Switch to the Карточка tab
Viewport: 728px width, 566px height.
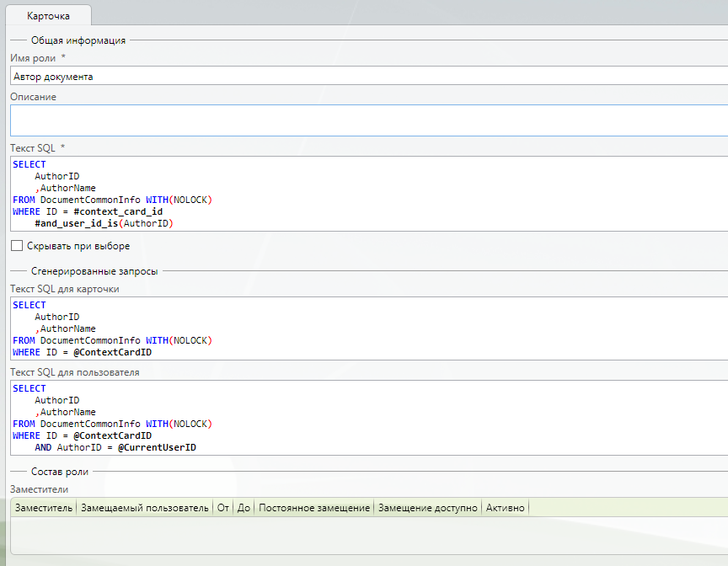click(48, 15)
